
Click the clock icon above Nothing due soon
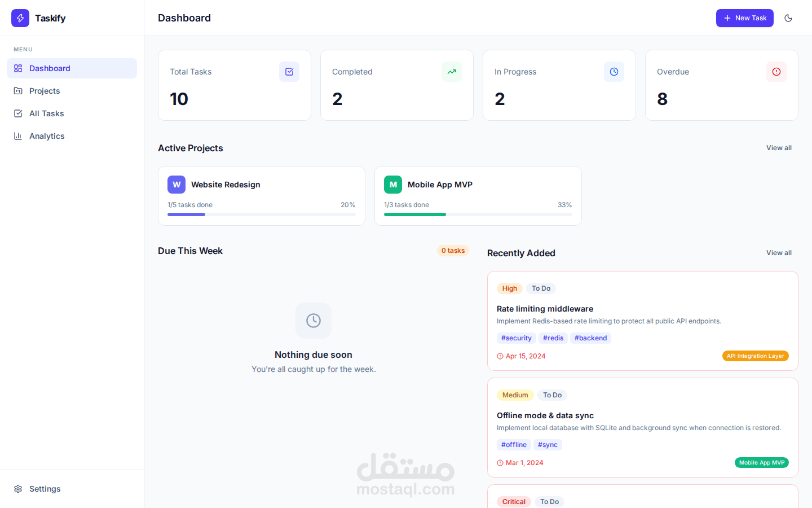point(314,321)
